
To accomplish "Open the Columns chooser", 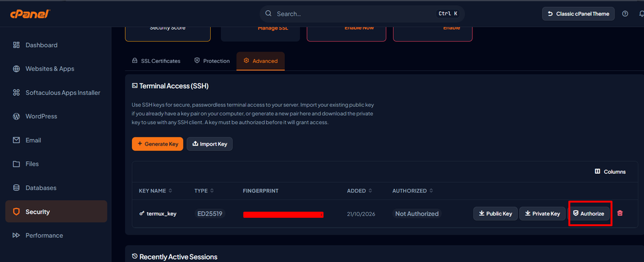I will [x=610, y=171].
